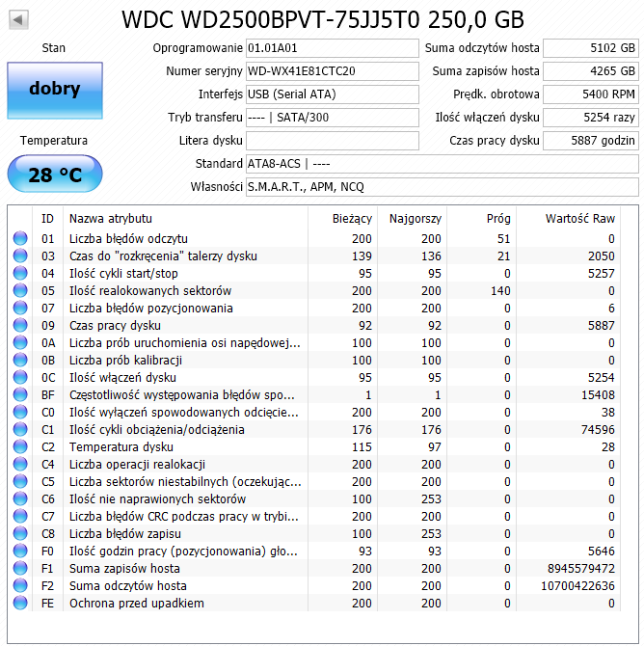The width and height of the screenshot is (644, 646).
Task: Click the host reads value 5102 GB
Action: [x=591, y=48]
